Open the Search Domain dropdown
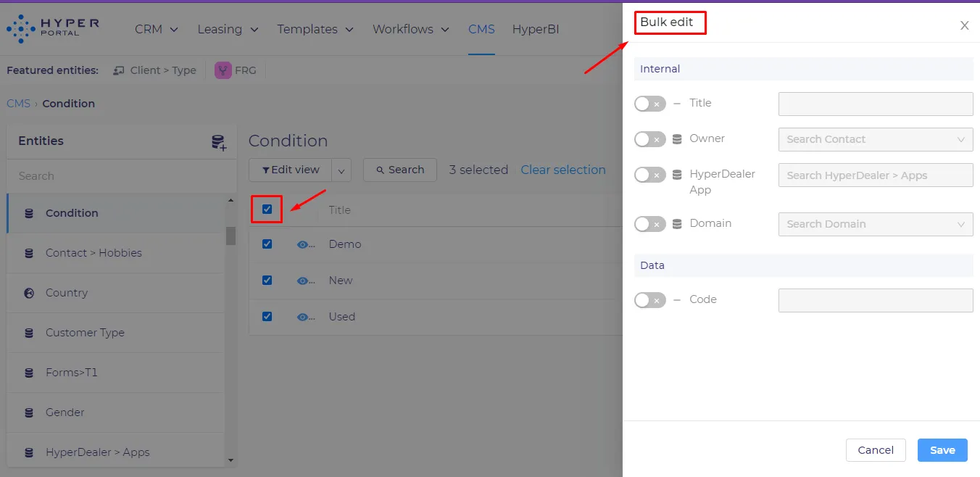This screenshot has height=477, width=980. tap(876, 224)
